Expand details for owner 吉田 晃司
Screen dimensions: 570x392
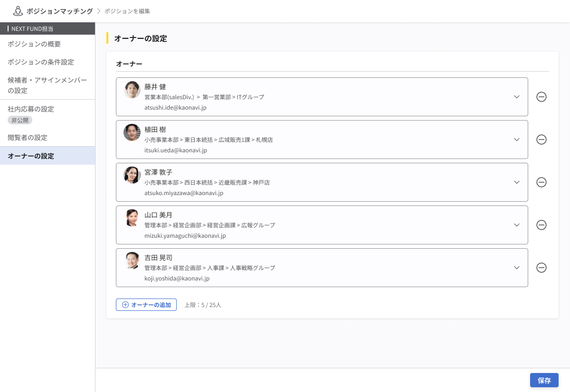click(517, 268)
